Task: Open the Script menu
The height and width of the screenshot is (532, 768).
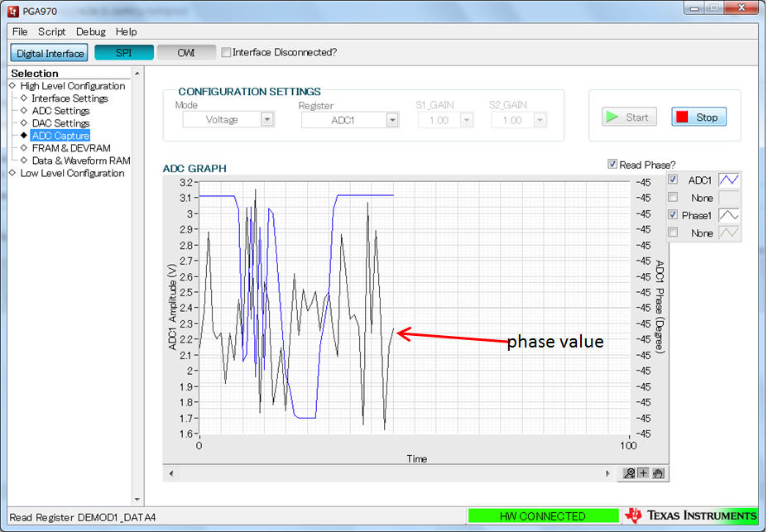Action: [x=51, y=31]
